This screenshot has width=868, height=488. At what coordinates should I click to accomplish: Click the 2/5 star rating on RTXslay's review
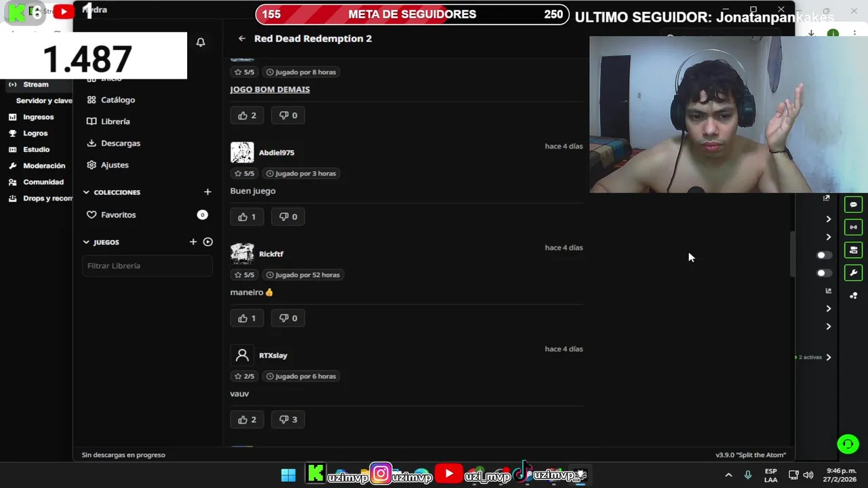point(244,376)
